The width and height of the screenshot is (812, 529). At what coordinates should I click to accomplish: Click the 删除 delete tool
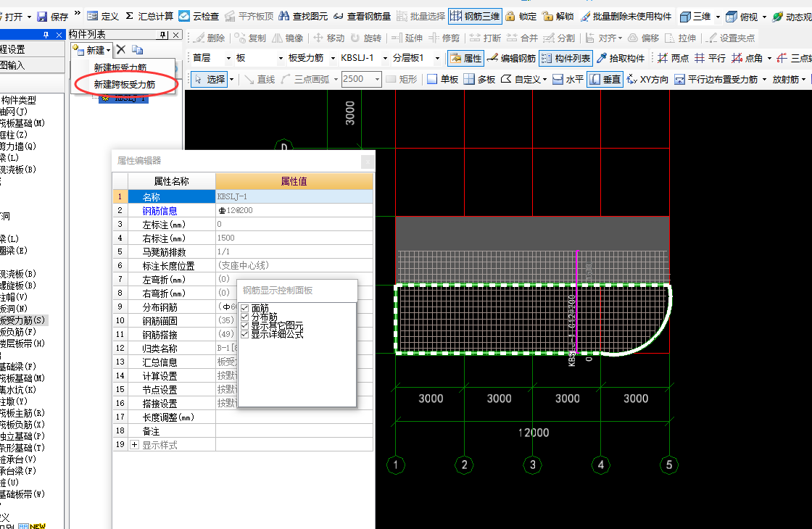210,38
